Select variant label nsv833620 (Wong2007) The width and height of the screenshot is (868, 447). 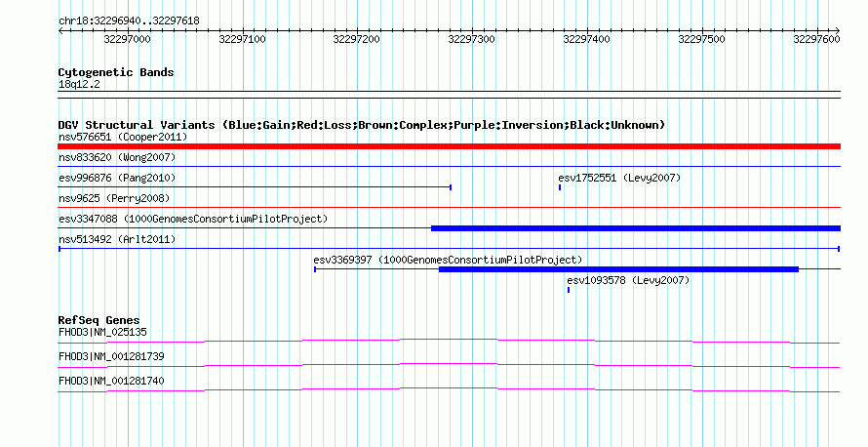point(117,157)
